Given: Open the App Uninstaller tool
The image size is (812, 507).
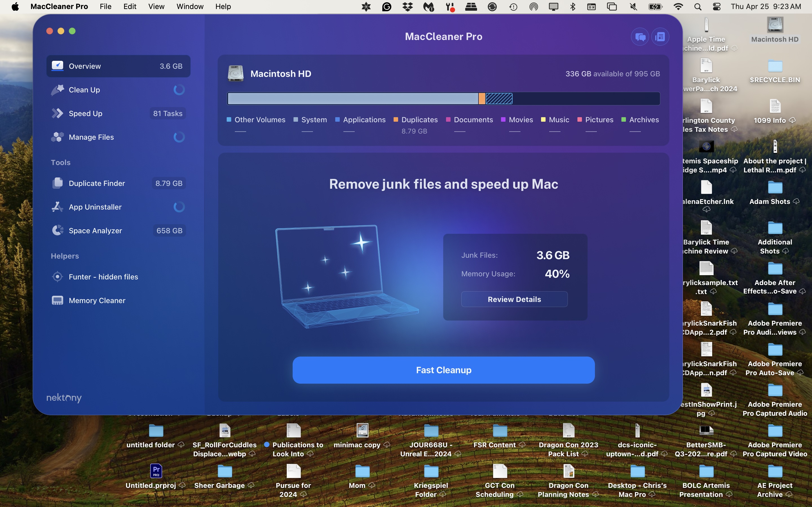Looking at the screenshot, I should tap(95, 207).
